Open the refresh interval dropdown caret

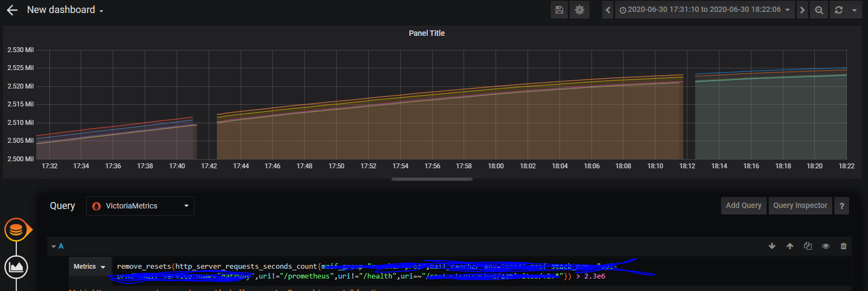tap(854, 10)
